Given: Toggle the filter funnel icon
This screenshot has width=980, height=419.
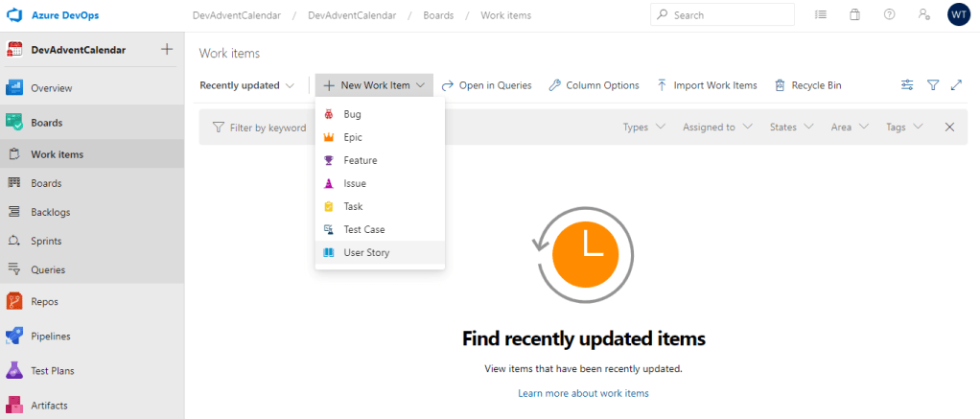Looking at the screenshot, I should pos(932,85).
